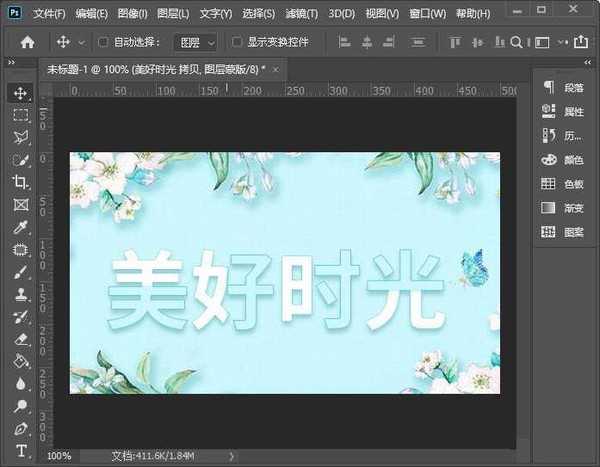
Task: Select the Pen tool
Action: (20, 429)
